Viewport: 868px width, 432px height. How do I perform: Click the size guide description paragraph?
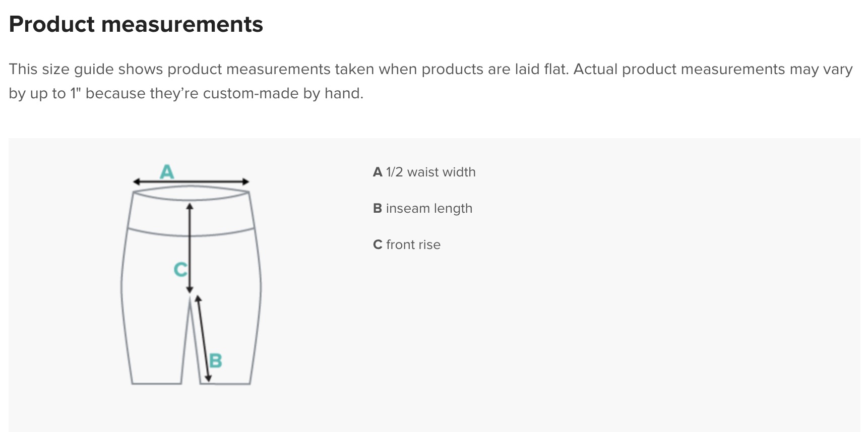point(431,81)
